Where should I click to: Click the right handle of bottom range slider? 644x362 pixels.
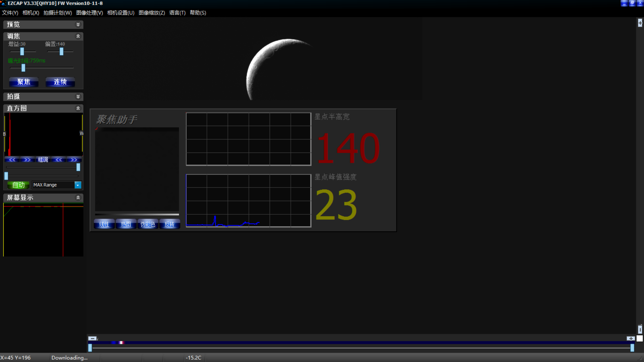[x=632, y=348]
